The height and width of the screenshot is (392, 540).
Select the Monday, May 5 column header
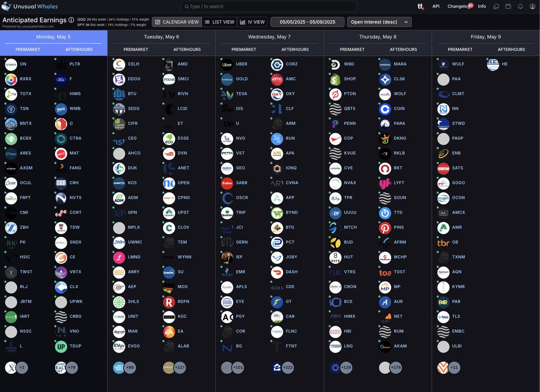pyautogui.click(x=54, y=36)
